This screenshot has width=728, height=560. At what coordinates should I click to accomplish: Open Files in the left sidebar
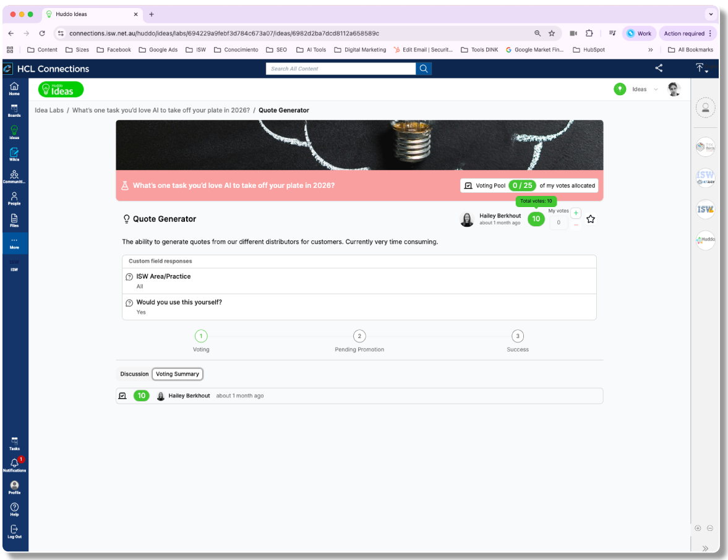(x=14, y=221)
